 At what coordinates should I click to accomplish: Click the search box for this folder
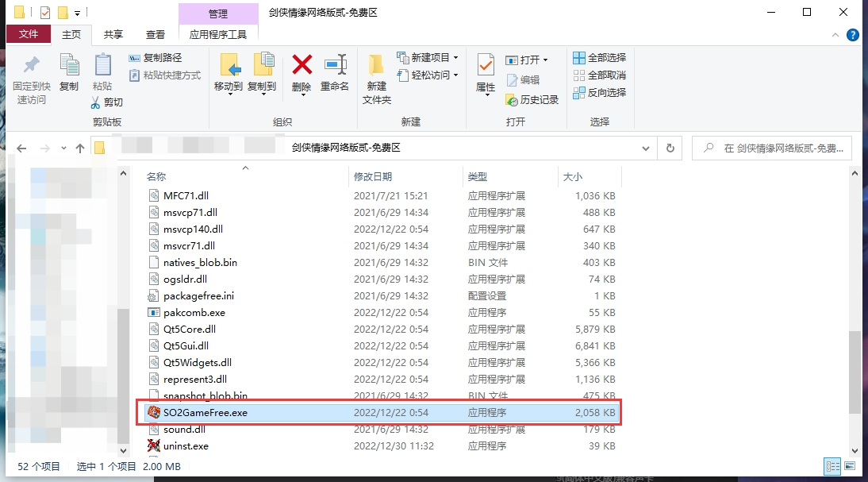point(772,148)
